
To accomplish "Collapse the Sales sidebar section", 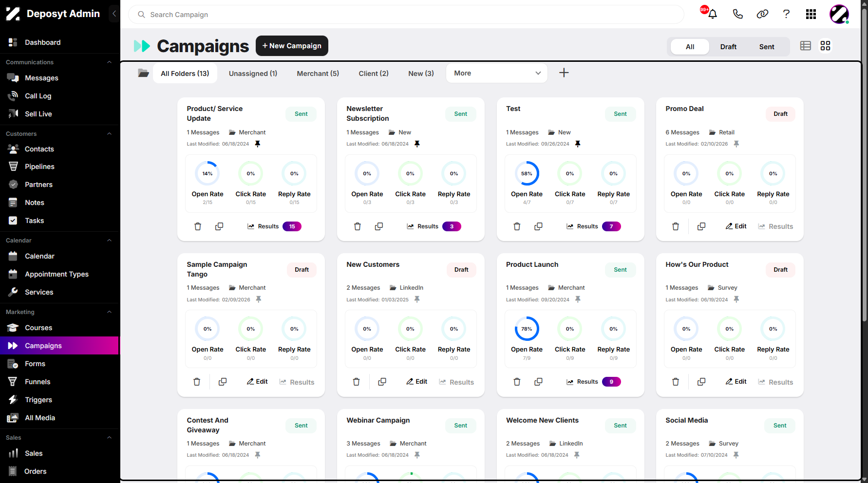I will tap(109, 438).
